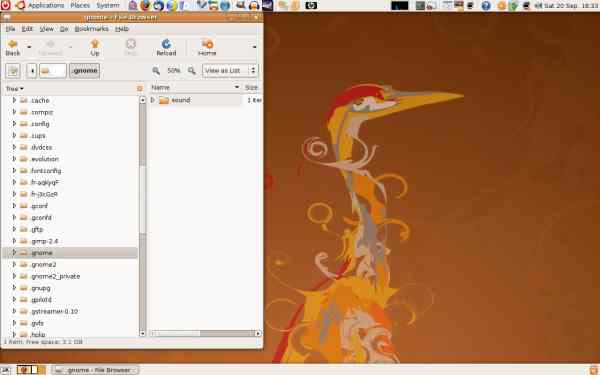The height and width of the screenshot is (375, 600).
Task: Expand the sound folder in list view
Action: [x=153, y=100]
